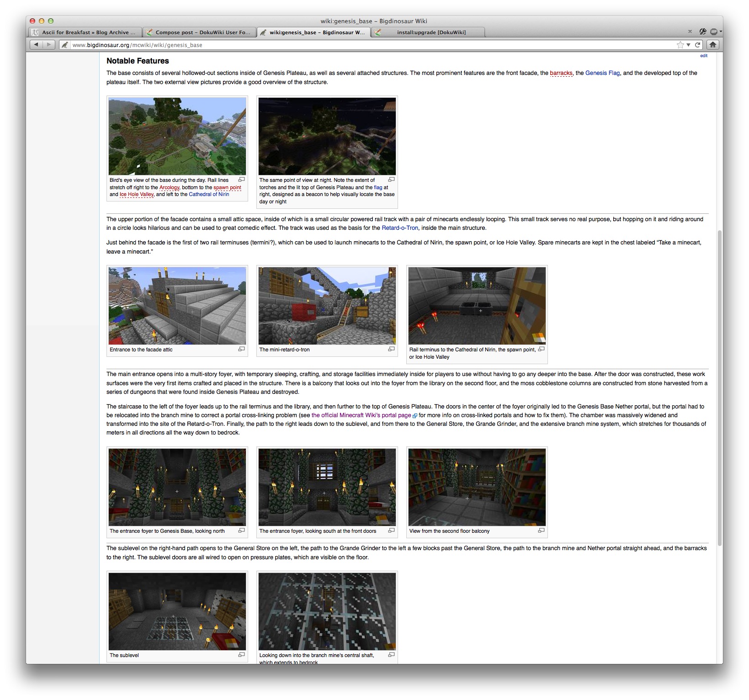
Task: Enlarge the Bird's eye view image via magnifier icon
Action: pyautogui.click(x=242, y=180)
